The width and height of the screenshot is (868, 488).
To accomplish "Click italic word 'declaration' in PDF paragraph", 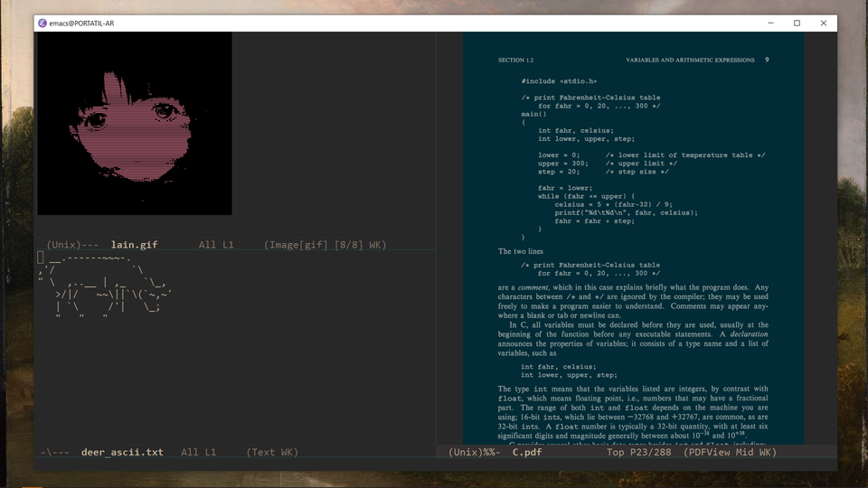I will [749, 334].
